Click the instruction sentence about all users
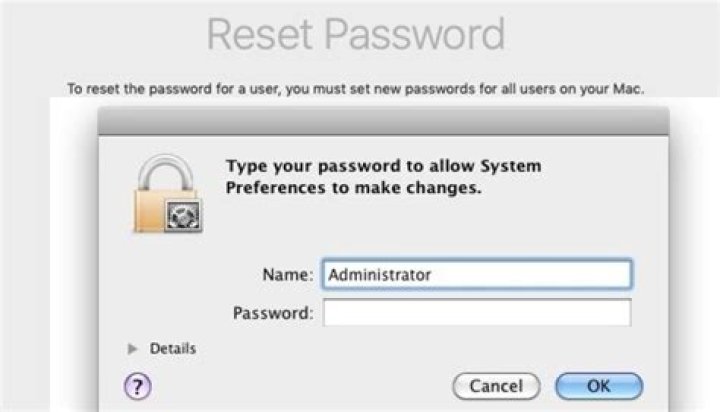The height and width of the screenshot is (412, 720). click(355, 89)
